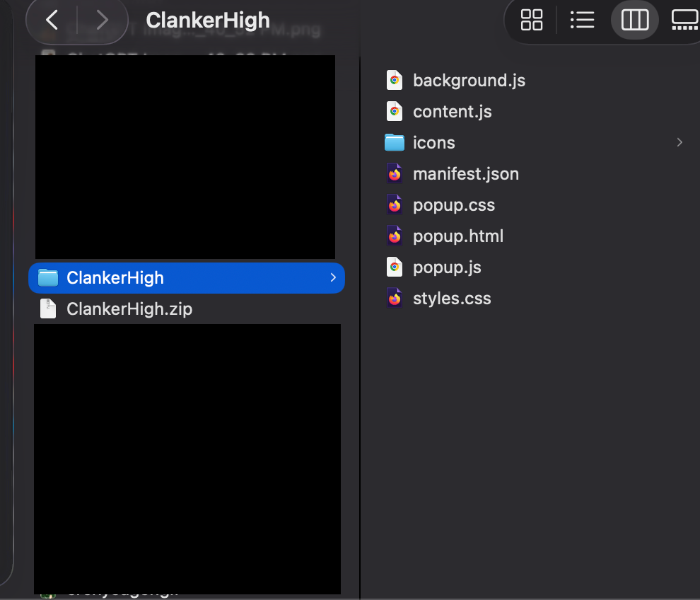
Task: Click the popup.css file icon
Action: pyautogui.click(x=395, y=204)
